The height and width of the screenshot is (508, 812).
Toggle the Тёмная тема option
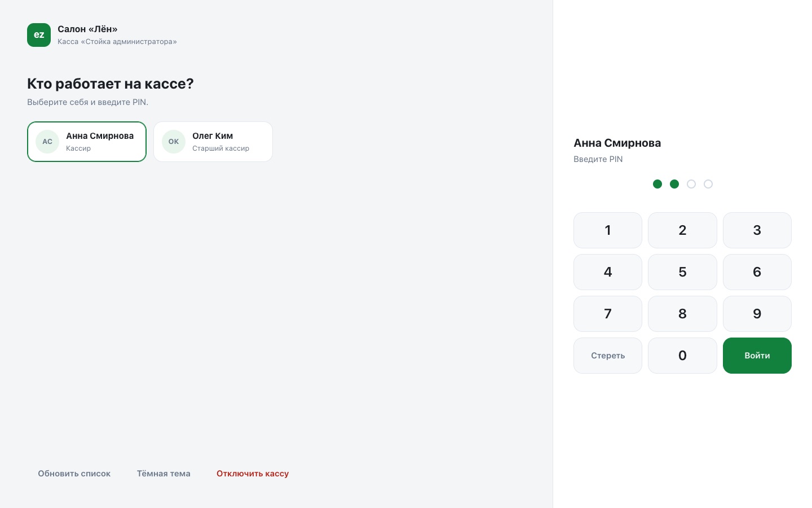point(164,474)
